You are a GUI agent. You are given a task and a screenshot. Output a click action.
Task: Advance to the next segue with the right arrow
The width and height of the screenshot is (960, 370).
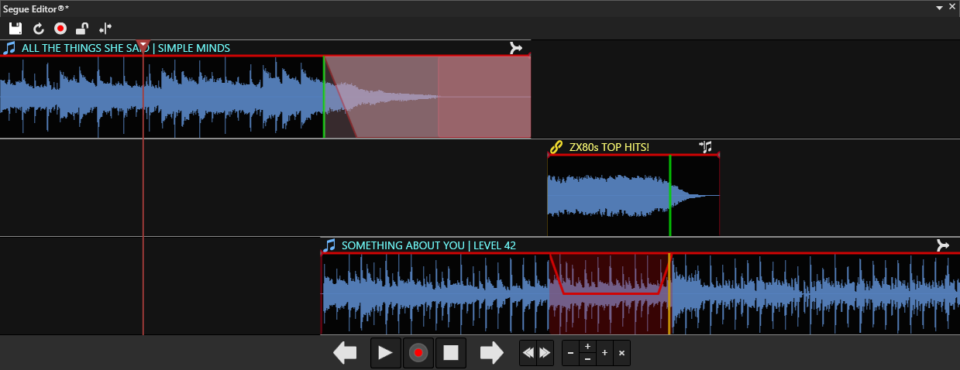pyautogui.click(x=492, y=353)
